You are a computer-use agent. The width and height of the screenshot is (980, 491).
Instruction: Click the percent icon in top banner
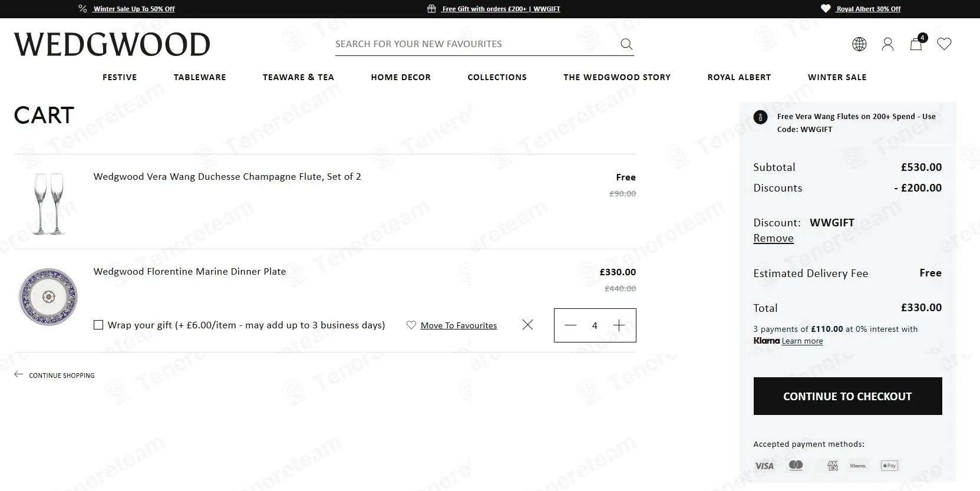point(83,9)
